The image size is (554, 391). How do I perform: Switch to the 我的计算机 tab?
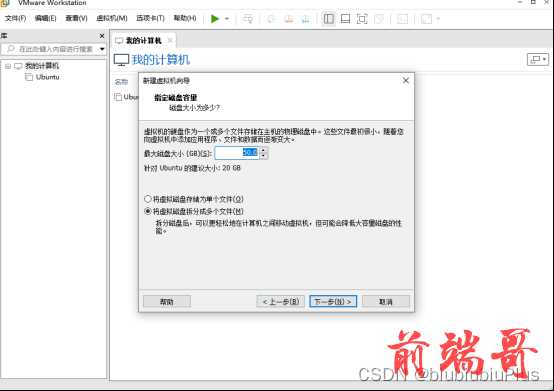143,41
